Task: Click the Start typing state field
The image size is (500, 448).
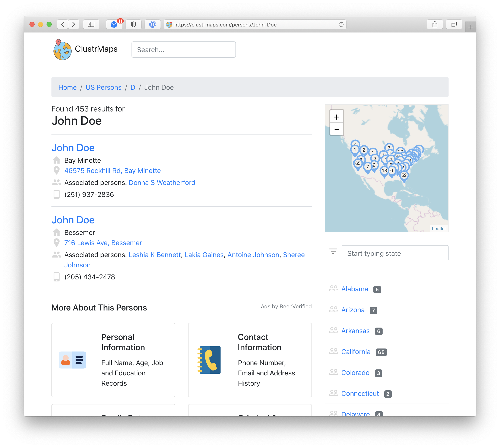Action: pyautogui.click(x=395, y=253)
